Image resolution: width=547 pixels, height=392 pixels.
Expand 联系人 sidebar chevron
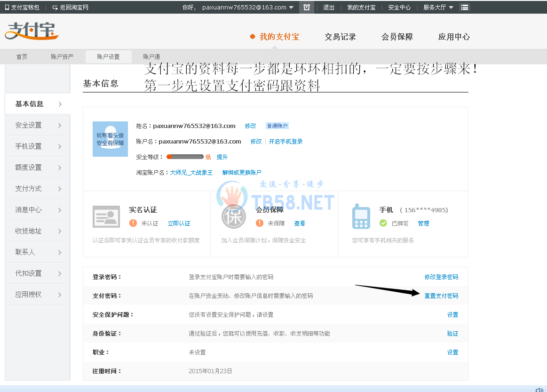click(60, 252)
